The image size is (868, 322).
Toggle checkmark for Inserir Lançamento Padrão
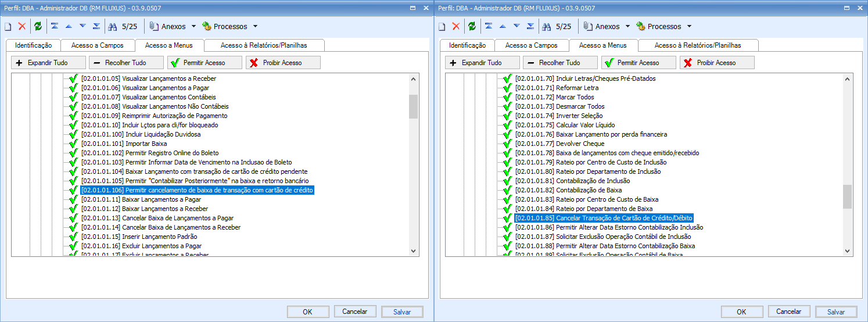point(73,237)
